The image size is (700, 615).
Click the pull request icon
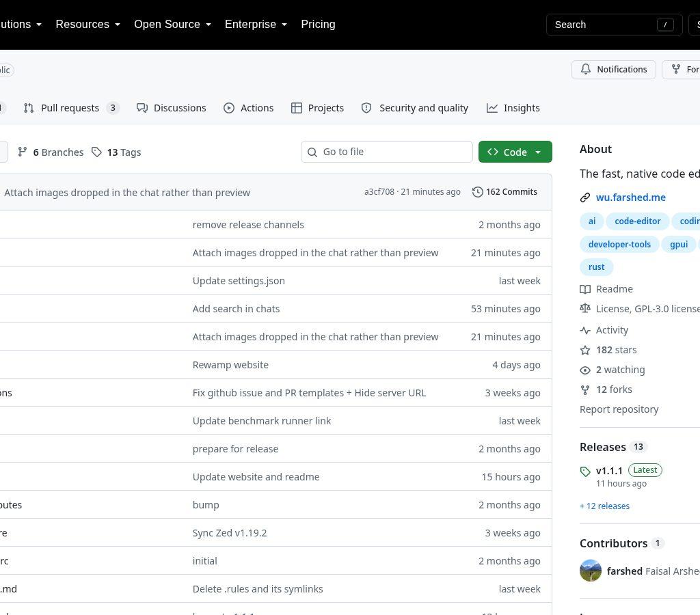click(x=29, y=108)
